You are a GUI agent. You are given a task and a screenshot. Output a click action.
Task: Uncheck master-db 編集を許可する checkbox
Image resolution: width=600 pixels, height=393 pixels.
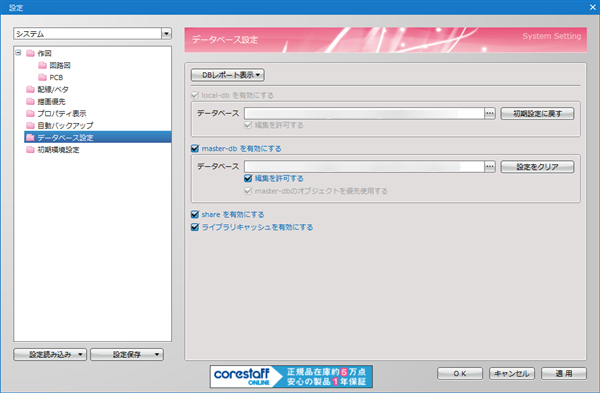[248, 178]
